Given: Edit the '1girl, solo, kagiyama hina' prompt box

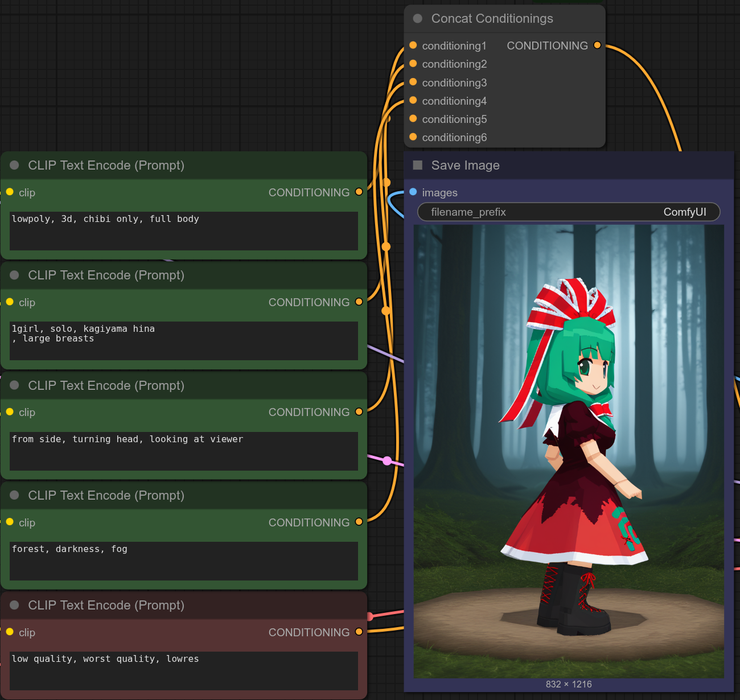Looking at the screenshot, I should point(184,341).
